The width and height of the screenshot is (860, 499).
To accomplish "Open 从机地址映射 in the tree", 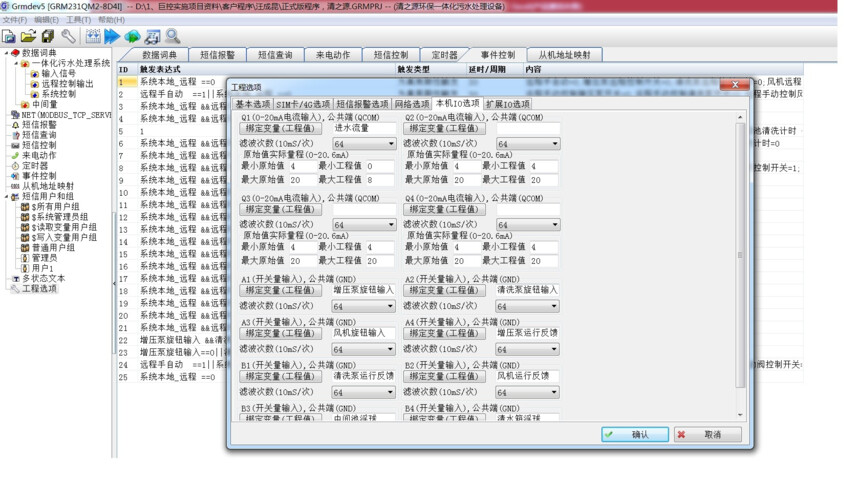I will point(47,186).
